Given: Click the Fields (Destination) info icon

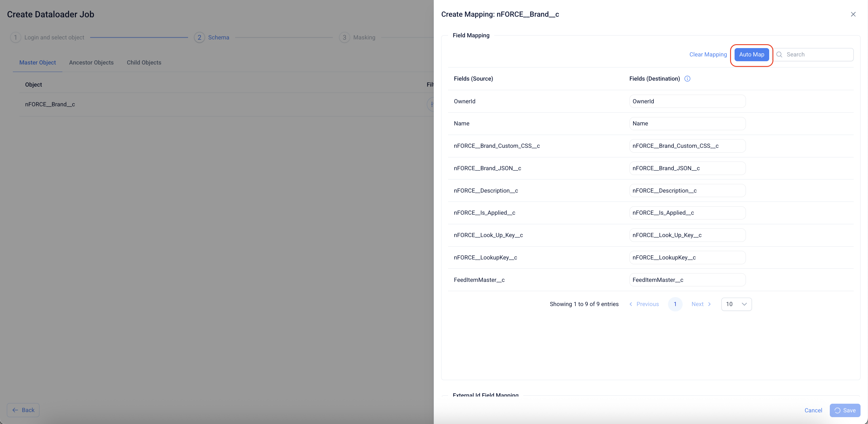Looking at the screenshot, I should click(x=687, y=79).
